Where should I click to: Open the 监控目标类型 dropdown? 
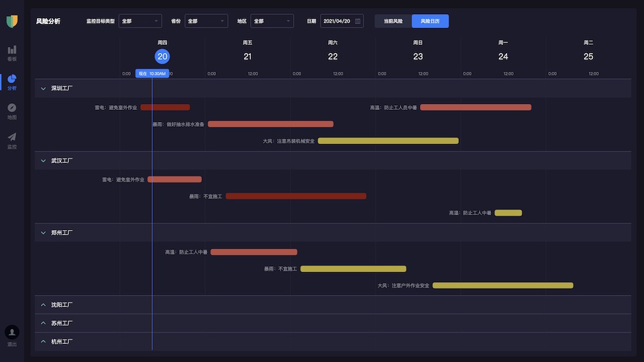point(140,21)
